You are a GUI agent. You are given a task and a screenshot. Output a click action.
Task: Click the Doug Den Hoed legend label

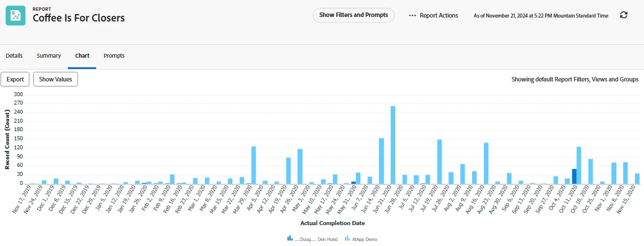coord(316,239)
